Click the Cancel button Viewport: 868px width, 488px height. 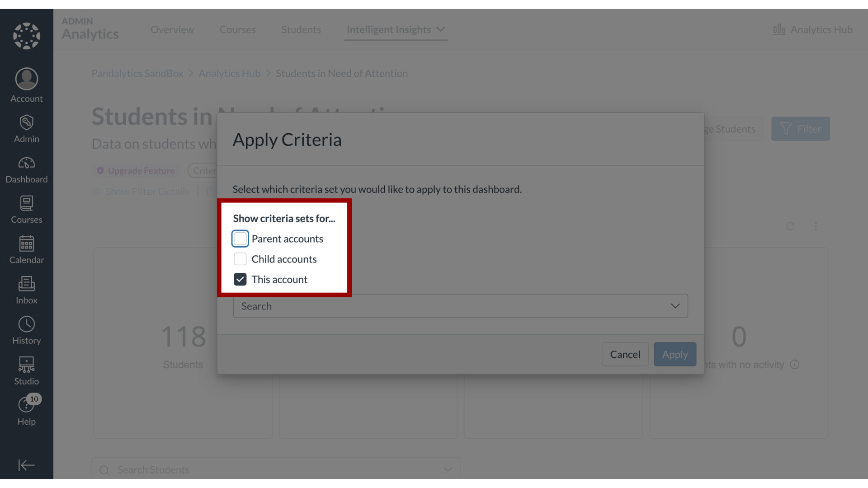coord(625,354)
